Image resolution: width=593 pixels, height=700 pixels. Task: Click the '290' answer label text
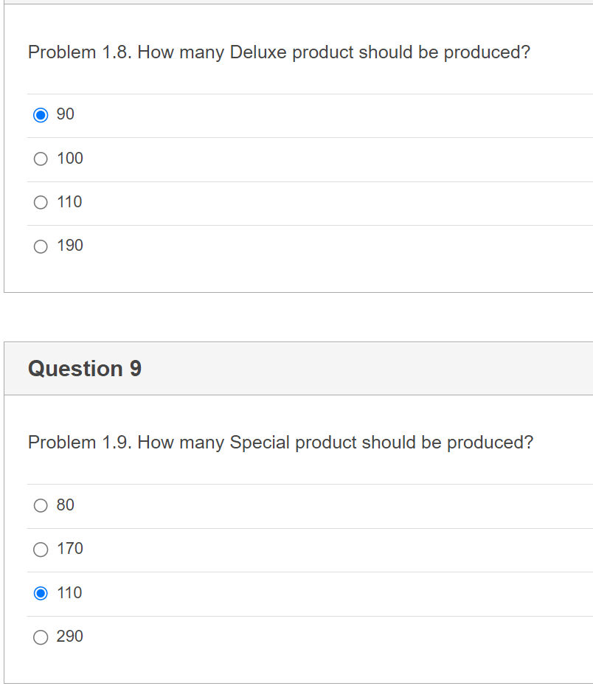(70, 637)
